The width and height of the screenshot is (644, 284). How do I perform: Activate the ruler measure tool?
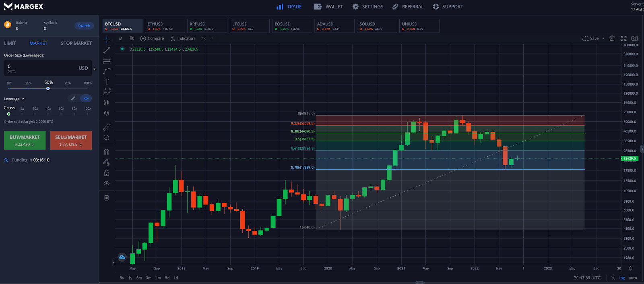pos(107,127)
